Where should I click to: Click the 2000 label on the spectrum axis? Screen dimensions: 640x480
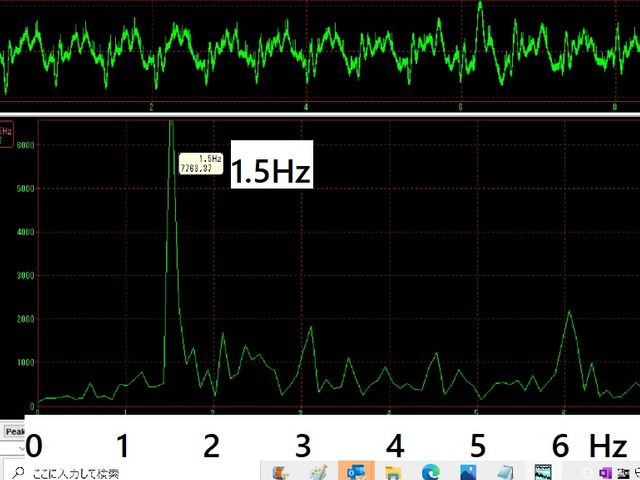click(25, 319)
